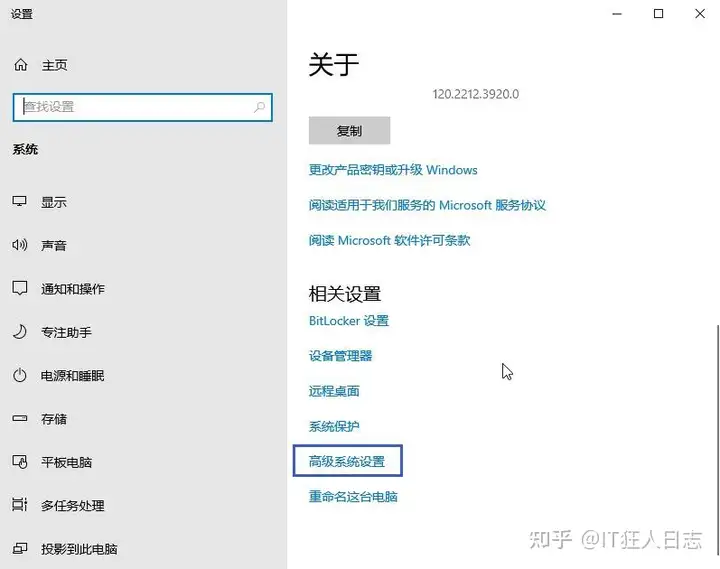
Task: Click the Sound speaker icon
Action: tap(20, 244)
